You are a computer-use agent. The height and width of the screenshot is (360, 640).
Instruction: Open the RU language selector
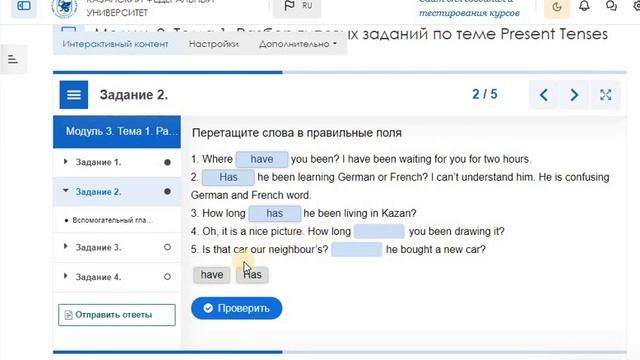[x=297, y=6]
